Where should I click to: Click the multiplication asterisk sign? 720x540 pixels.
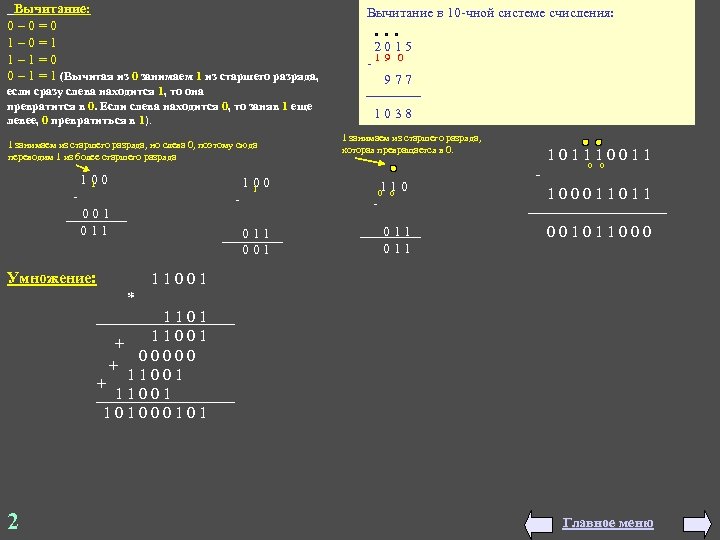(x=131, y=296)
